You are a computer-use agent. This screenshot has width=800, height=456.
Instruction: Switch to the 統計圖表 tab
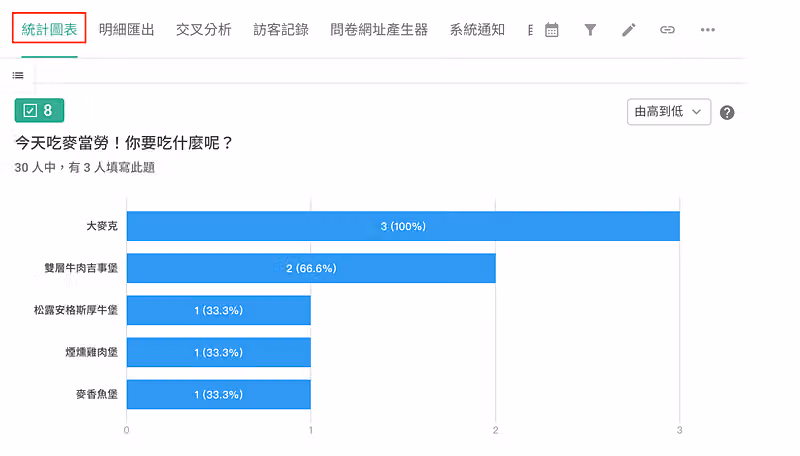[49, 30]
